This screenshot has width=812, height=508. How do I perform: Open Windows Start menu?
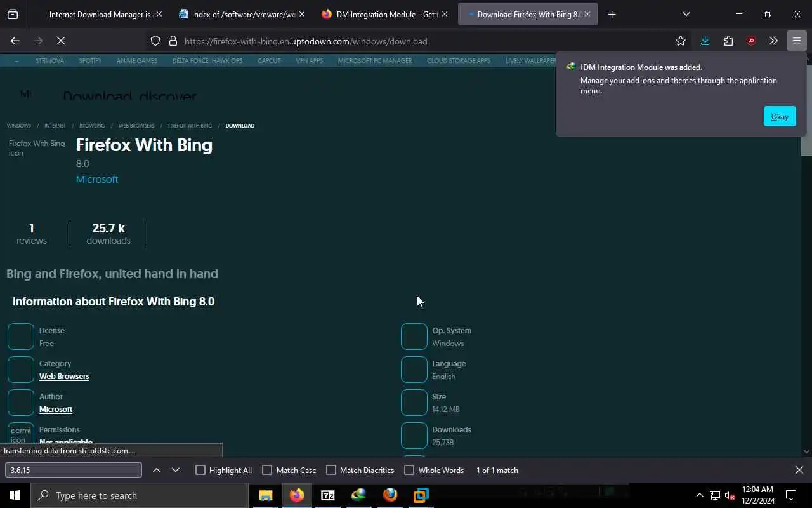15,495
